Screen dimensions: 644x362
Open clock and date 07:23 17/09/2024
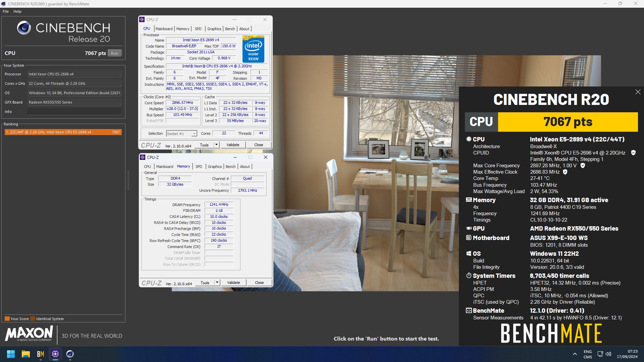627,354
